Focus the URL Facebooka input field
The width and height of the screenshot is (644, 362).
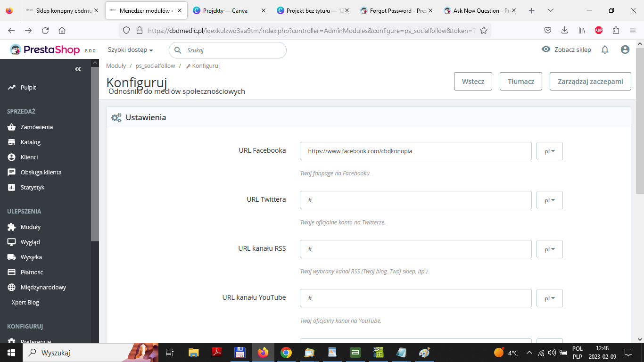tap(416, 151)
